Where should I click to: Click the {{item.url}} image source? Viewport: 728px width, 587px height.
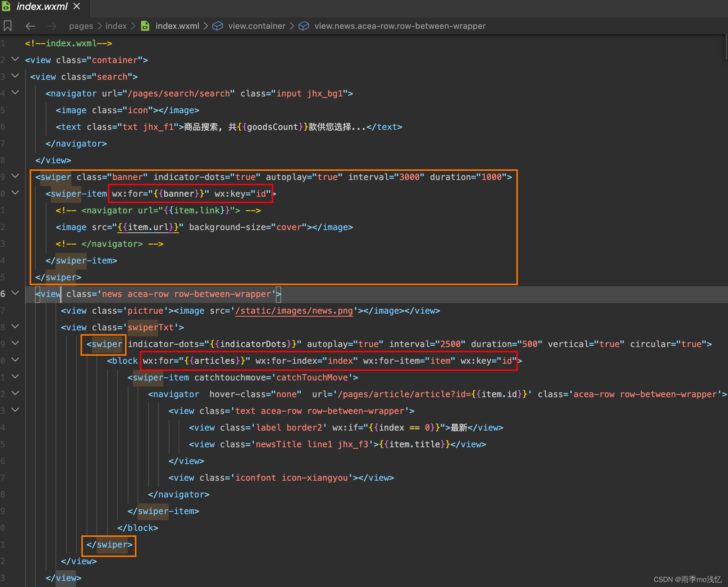pos(148,227)
